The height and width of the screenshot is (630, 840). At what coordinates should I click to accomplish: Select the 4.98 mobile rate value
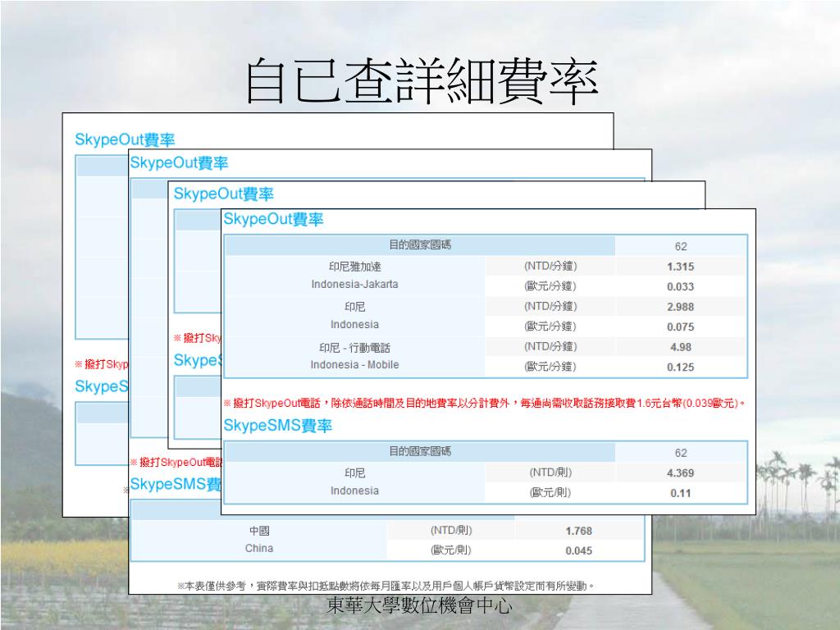[680, 347]
